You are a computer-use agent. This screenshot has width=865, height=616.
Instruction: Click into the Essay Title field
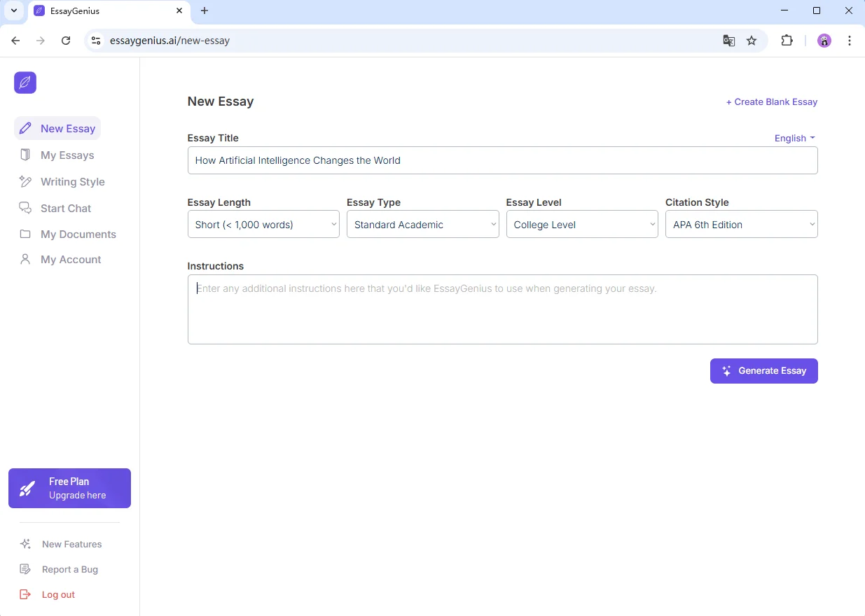(502, 160)
